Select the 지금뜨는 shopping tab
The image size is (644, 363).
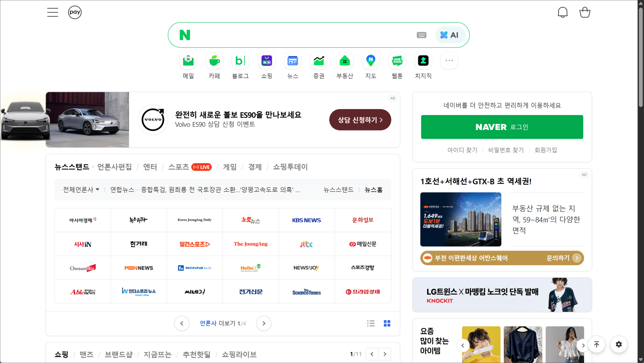click(x=158, y=354)
